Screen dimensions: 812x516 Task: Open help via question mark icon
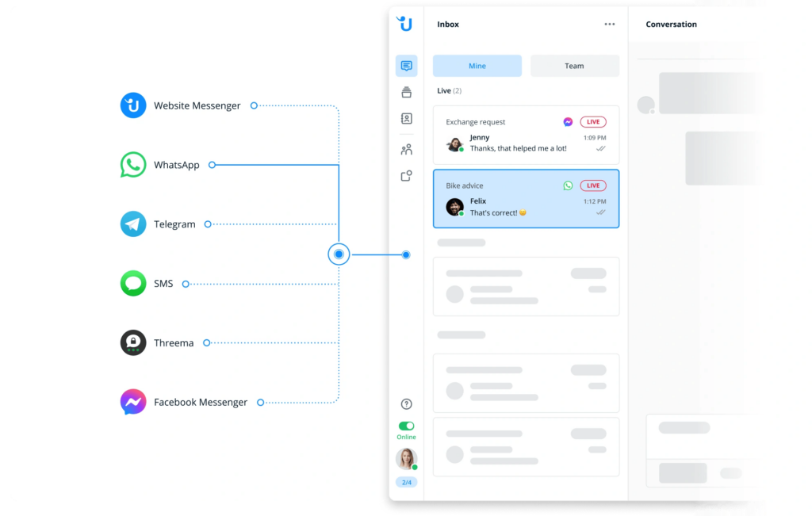tap(406, 404)
